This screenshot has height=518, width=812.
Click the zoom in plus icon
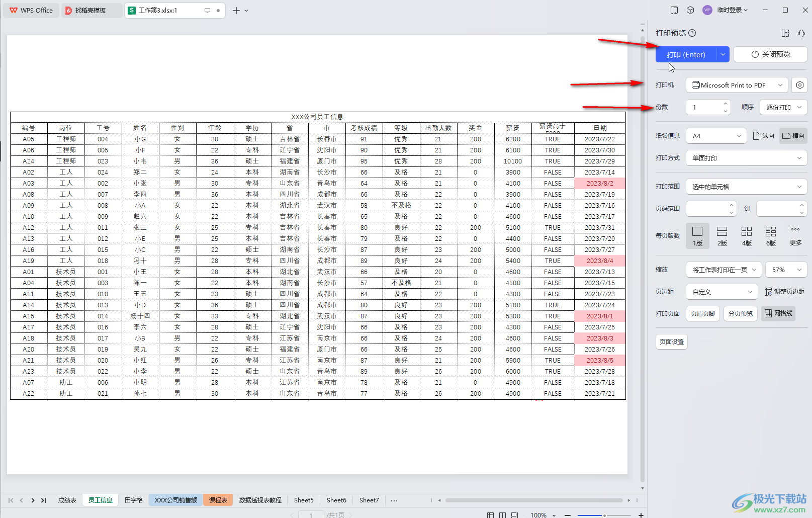641,515
